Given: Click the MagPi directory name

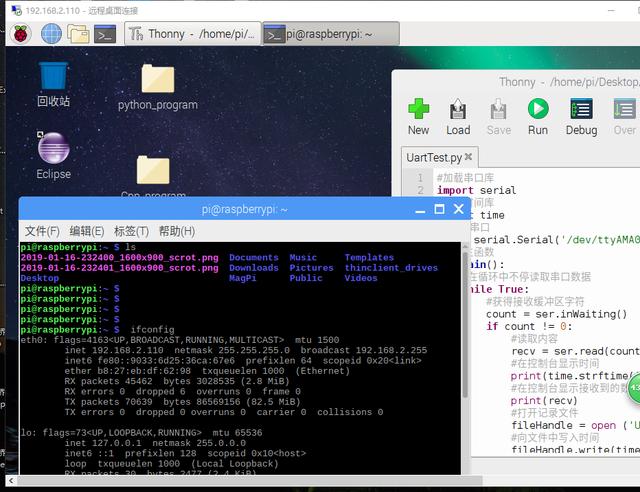Looking at the screenshot, I should coord(242,278).
